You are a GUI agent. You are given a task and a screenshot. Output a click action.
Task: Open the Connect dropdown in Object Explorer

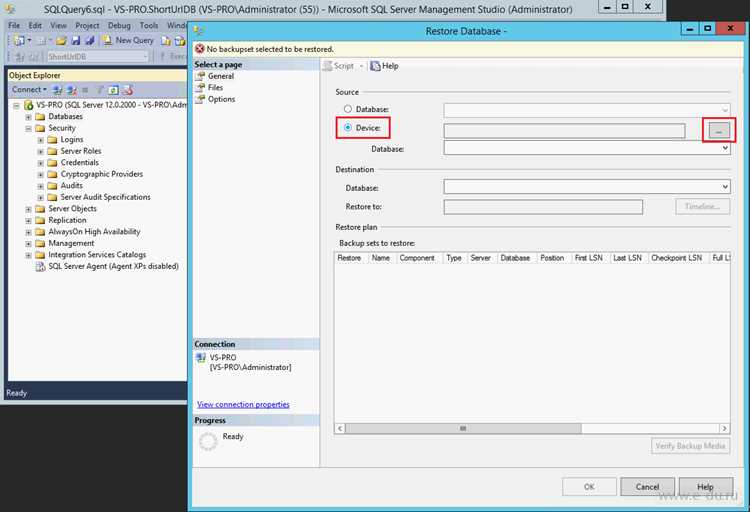(29, 89)
